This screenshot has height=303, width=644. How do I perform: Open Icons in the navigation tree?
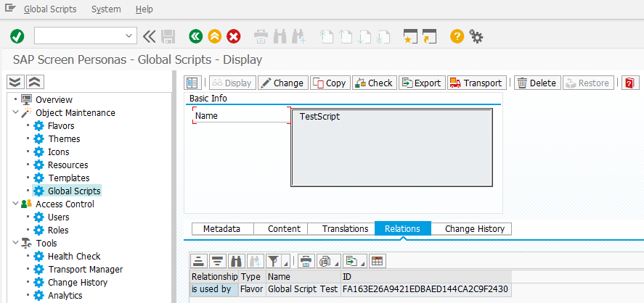[x=58, y=152]
